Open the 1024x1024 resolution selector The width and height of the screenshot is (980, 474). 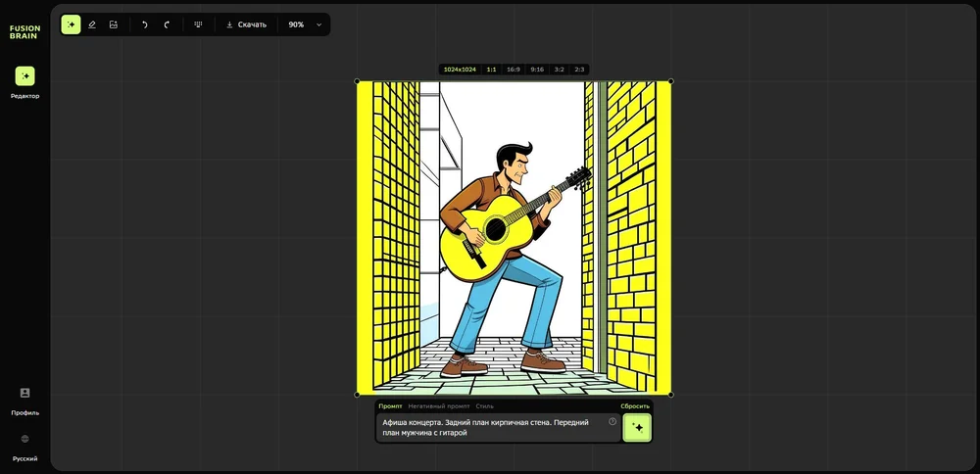click(460, 70)
